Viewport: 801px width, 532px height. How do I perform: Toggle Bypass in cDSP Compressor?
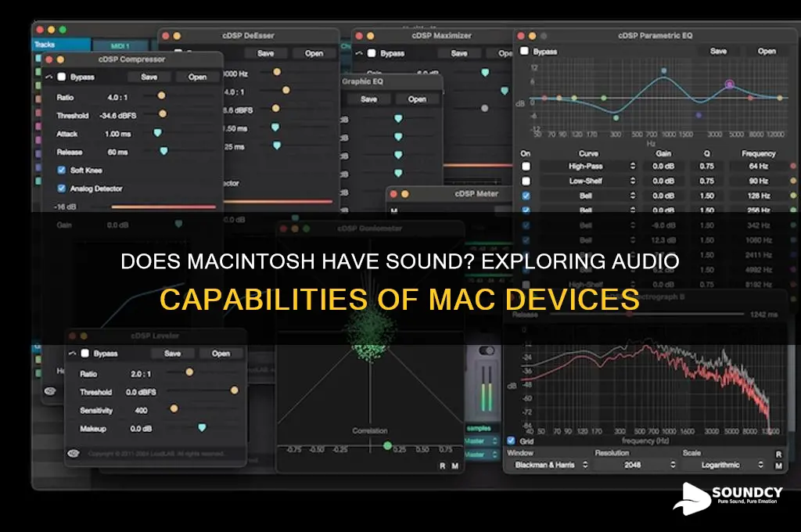click(62, 77)
